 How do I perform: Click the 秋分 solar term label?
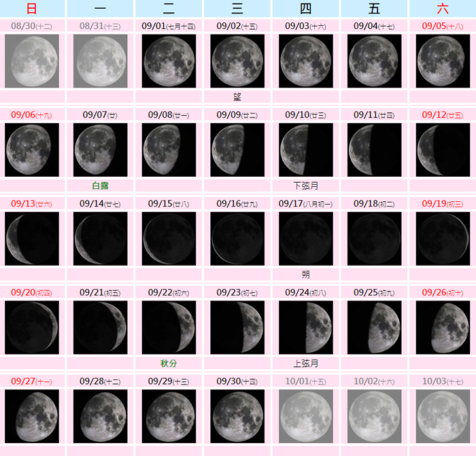click(169, 364)
